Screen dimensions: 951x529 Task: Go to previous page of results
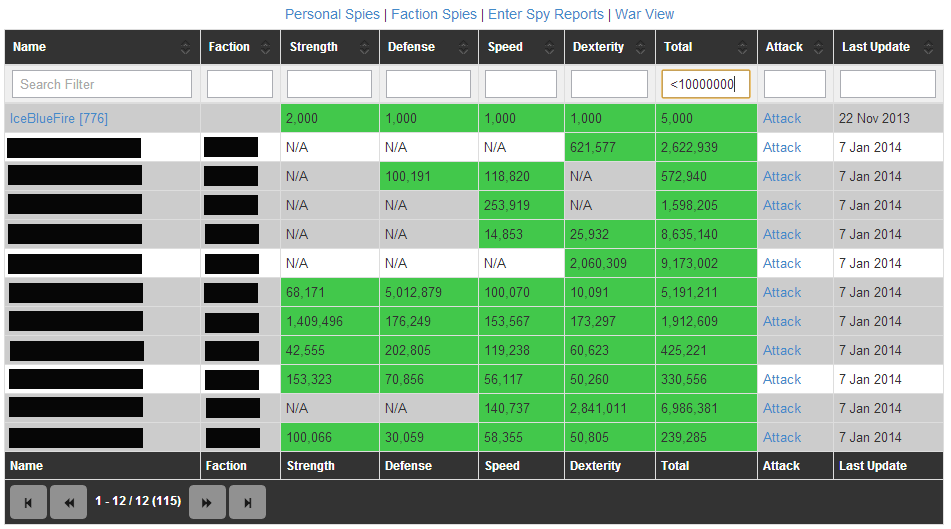pos(68,502)
